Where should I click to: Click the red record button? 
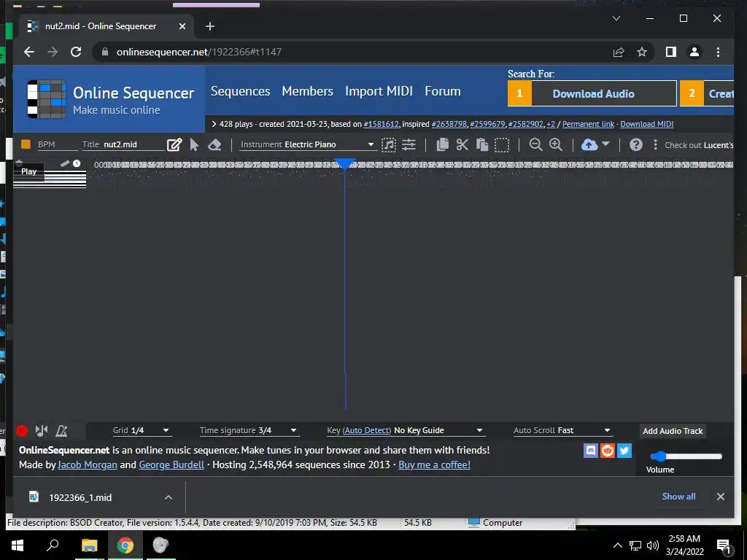[21, 431]
